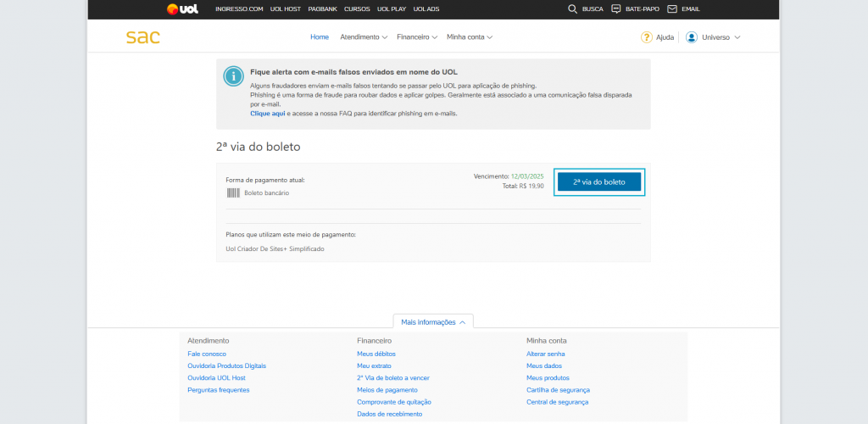
Task: Open Meus produtos link
Action: 548,378
